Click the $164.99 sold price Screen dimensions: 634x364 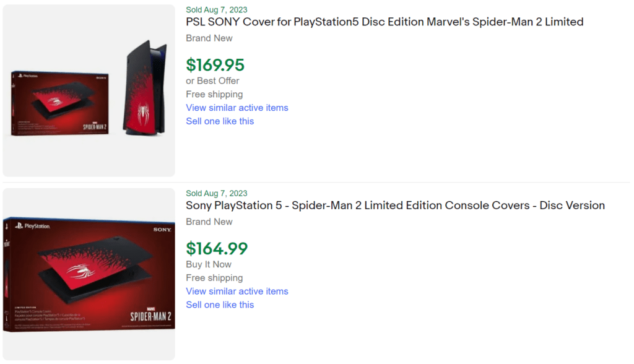tap(215, 248)
